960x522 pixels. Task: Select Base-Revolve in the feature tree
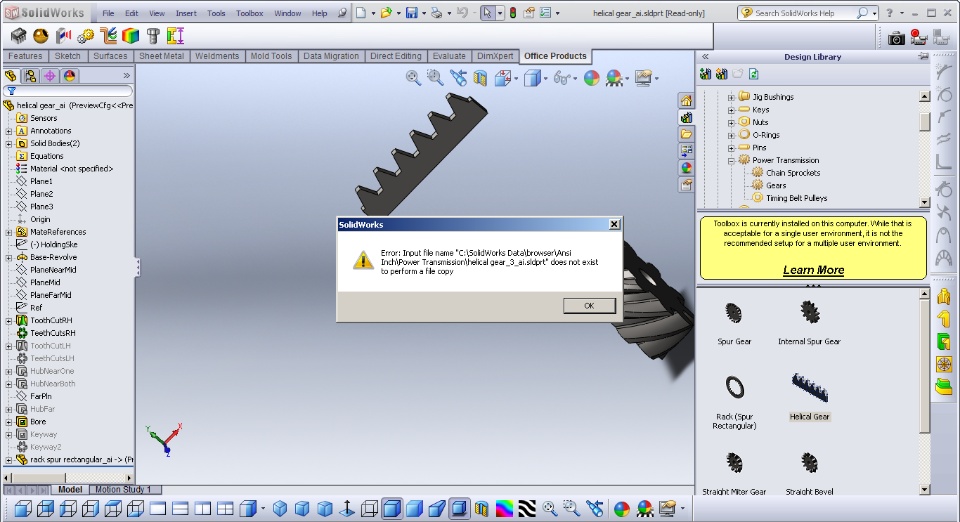pos(53,257)
